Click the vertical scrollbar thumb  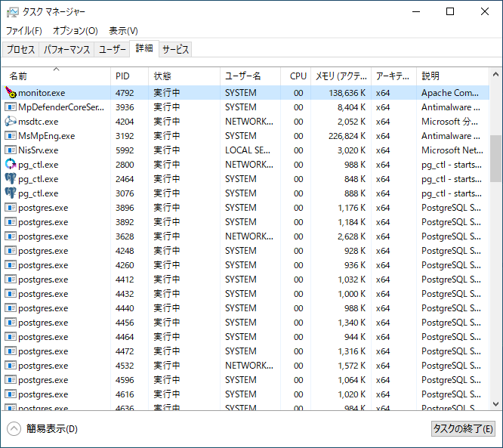pyautogui.click(x=495, y=159)
